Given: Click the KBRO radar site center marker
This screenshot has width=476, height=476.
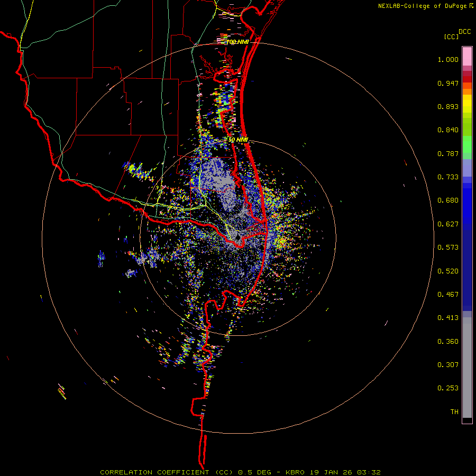Looking at the screenshot, I should 239,237.
